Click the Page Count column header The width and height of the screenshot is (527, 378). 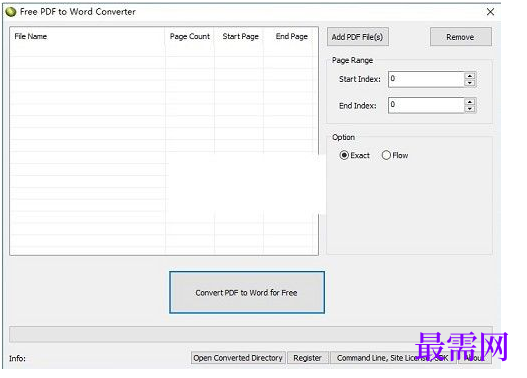190,36
